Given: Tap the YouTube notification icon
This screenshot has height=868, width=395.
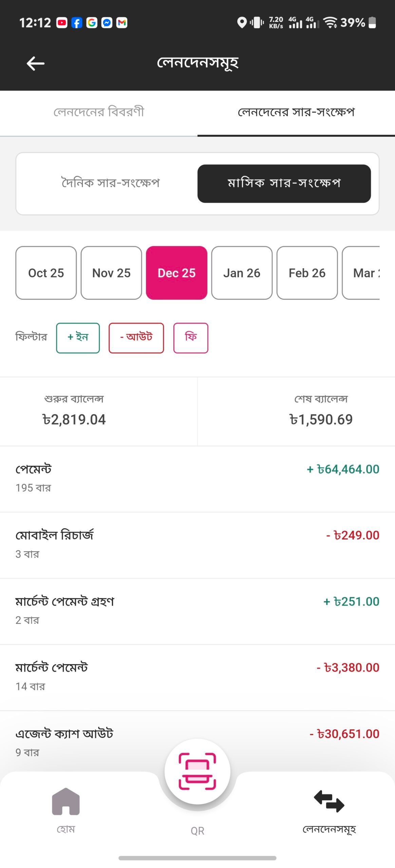Looking at the screenshot, I should coord(62,23).
